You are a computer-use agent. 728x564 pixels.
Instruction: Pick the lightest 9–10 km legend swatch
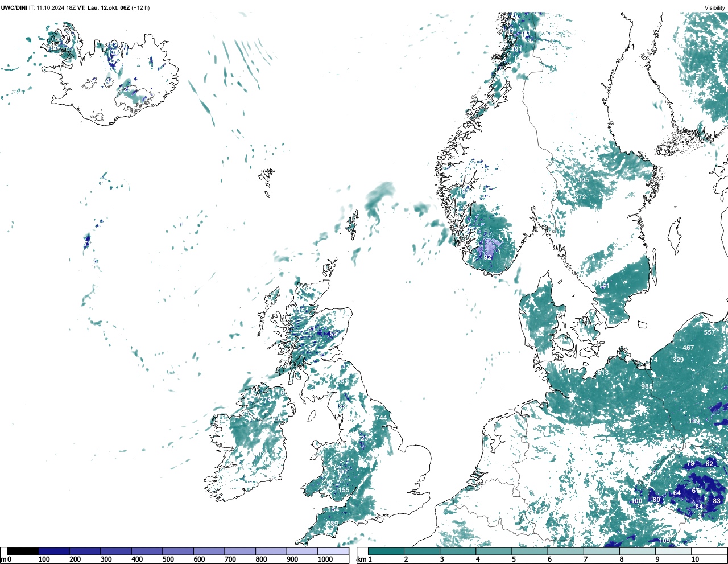coord(674,551)
